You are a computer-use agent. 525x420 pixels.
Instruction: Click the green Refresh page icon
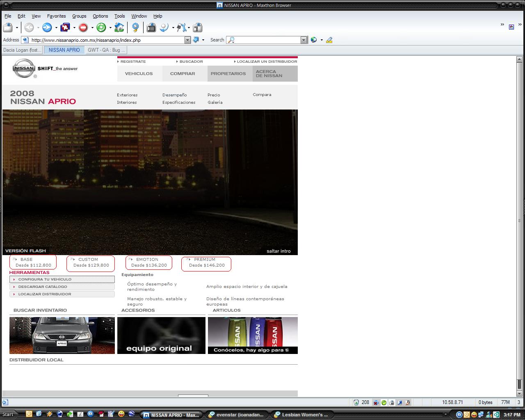(101, 28)
